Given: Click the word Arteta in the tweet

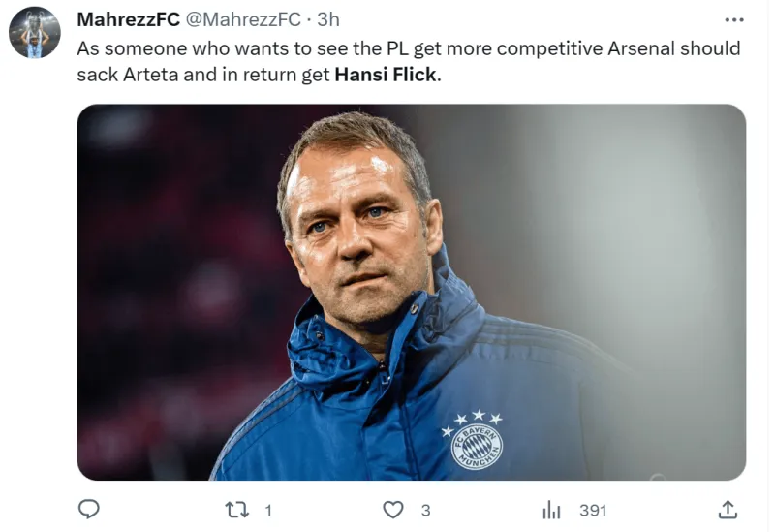Looking at the screenshot, I should 150,75.
